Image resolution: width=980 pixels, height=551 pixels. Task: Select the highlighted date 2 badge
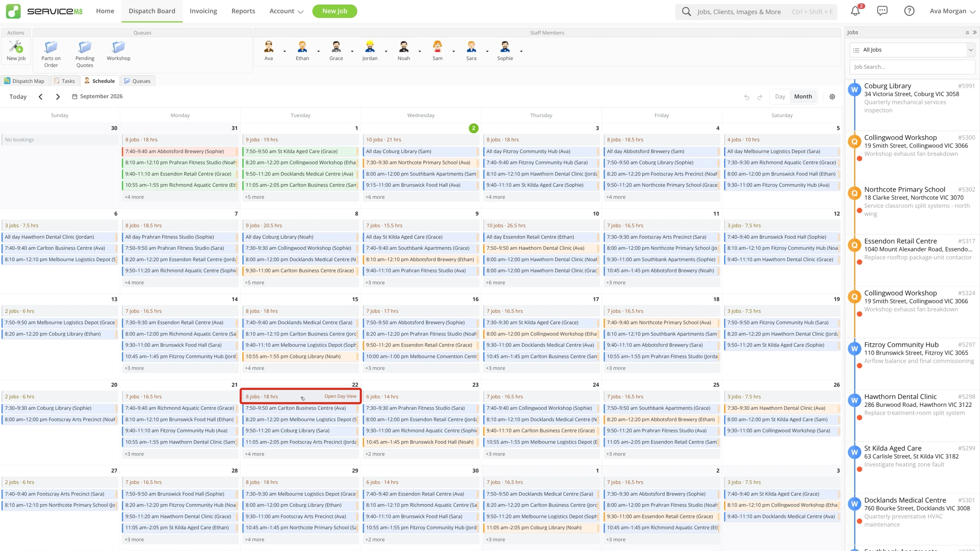(x=473, y=128)
